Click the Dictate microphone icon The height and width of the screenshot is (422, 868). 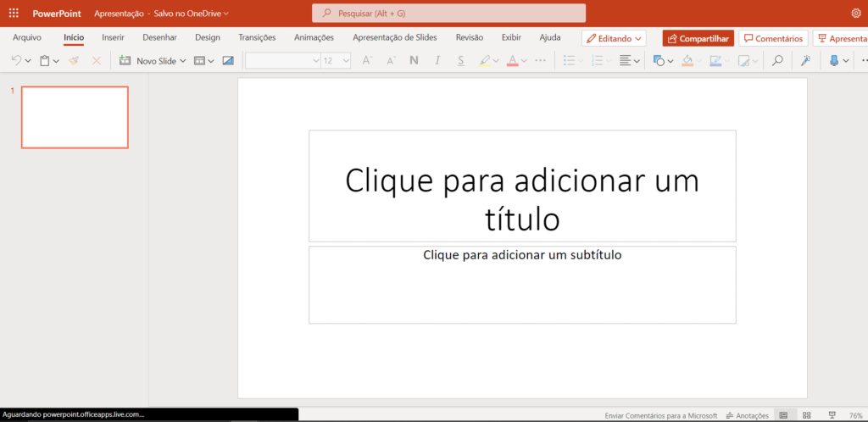(x=834, y=61)
